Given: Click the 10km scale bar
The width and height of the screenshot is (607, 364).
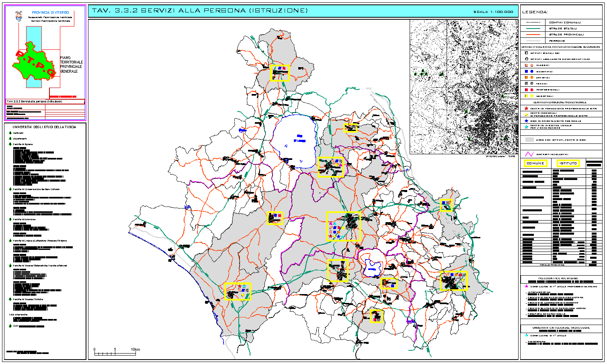Looking at the screenshot, I should [117, 352].
